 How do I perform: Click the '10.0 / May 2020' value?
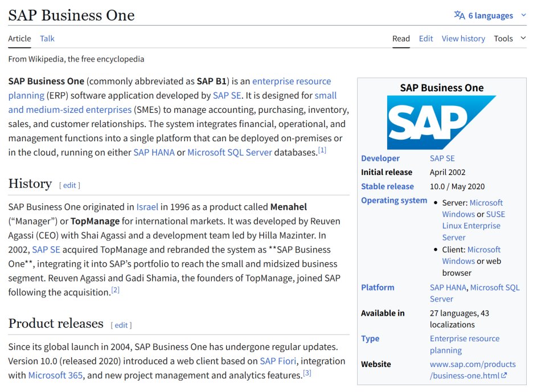click(457, 187)
